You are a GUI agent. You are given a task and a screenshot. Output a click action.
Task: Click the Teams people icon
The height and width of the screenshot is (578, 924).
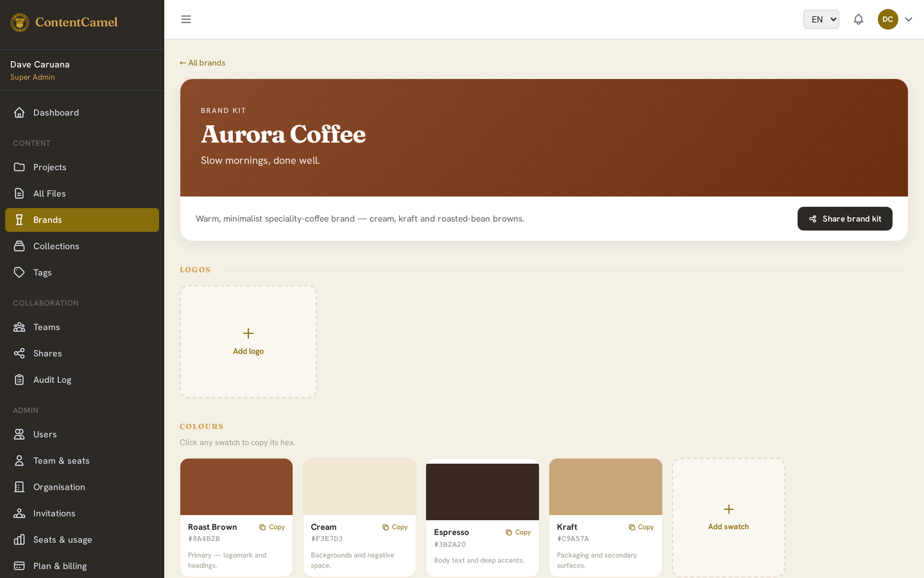click(19, 327)
